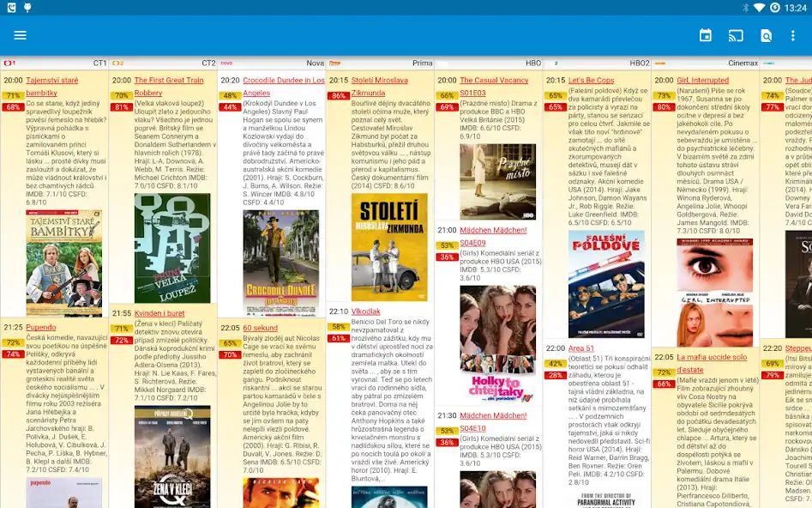
Task: Tap the Bluetooth status bar icon
Action: pos(746,8)
